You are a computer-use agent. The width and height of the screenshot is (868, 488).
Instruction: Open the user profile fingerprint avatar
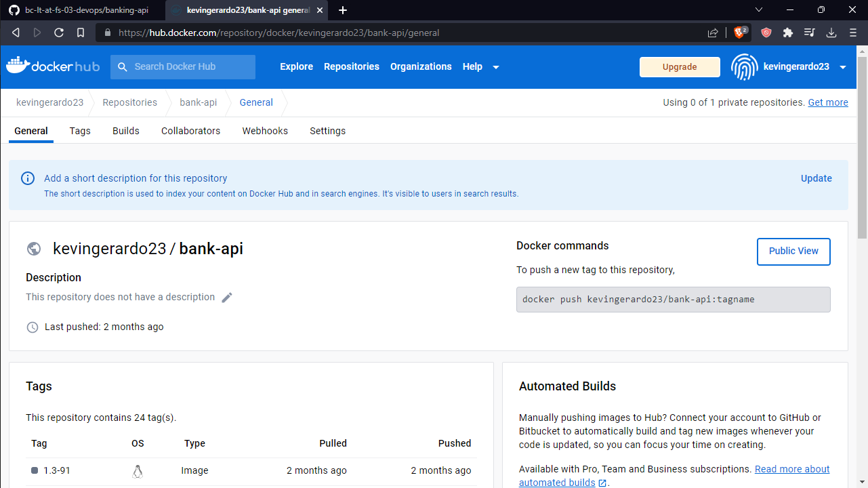click(x=743, y=66)
